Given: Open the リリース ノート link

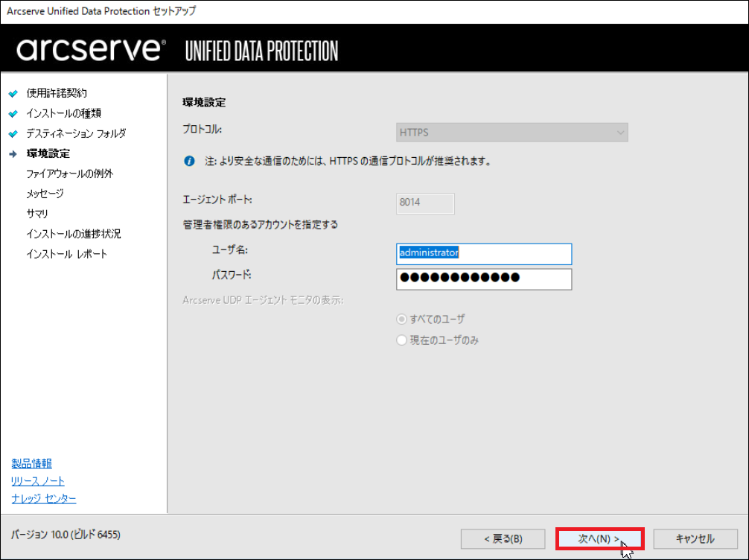Looking at the screenshot, I should coord(38,480).
